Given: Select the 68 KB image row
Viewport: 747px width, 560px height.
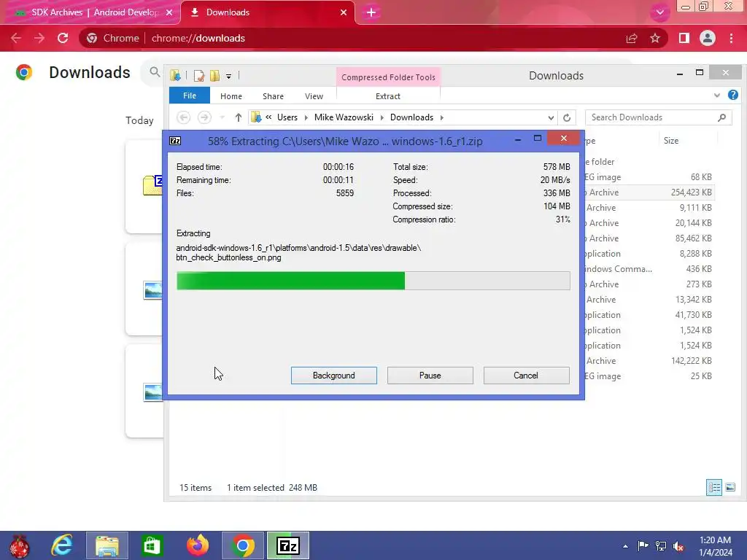Looking at the screenshot, I should click(x=649, y=177).
